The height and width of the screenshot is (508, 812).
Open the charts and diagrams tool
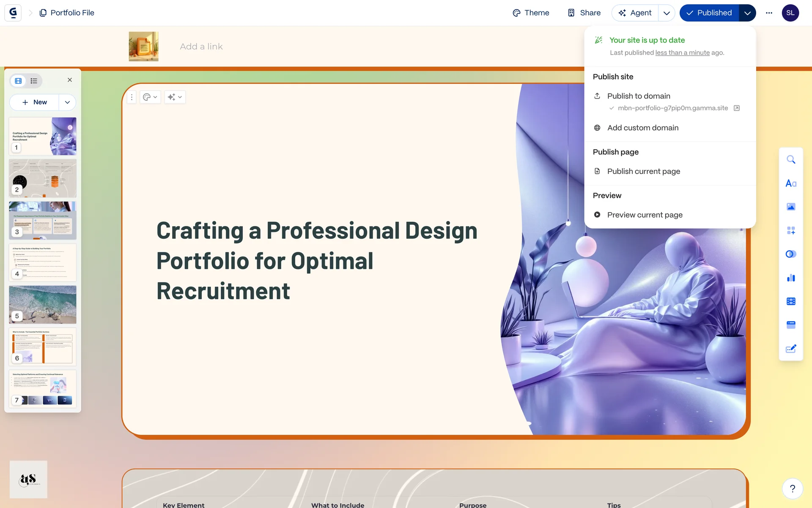tap(790, 278)
